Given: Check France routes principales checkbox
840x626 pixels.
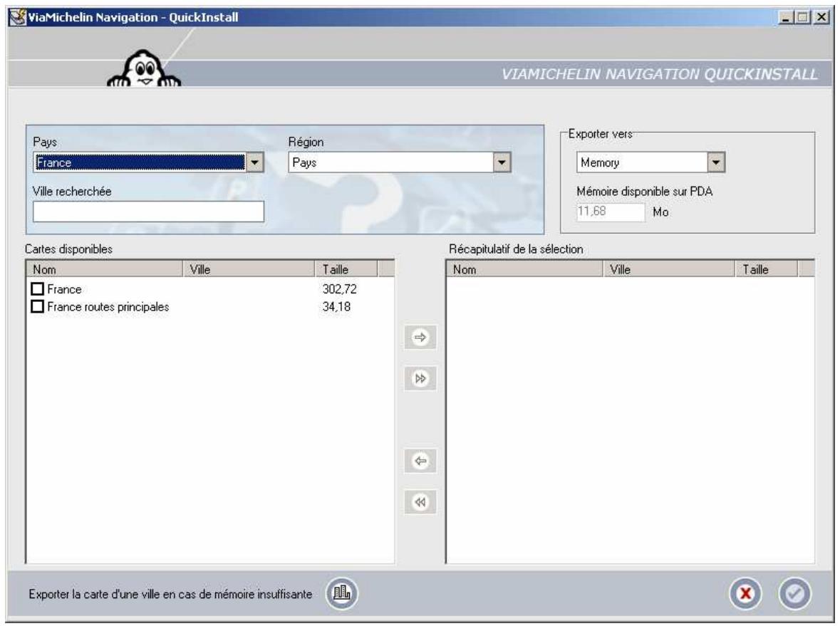Looking at the screenshot, I should pos(38,307).
